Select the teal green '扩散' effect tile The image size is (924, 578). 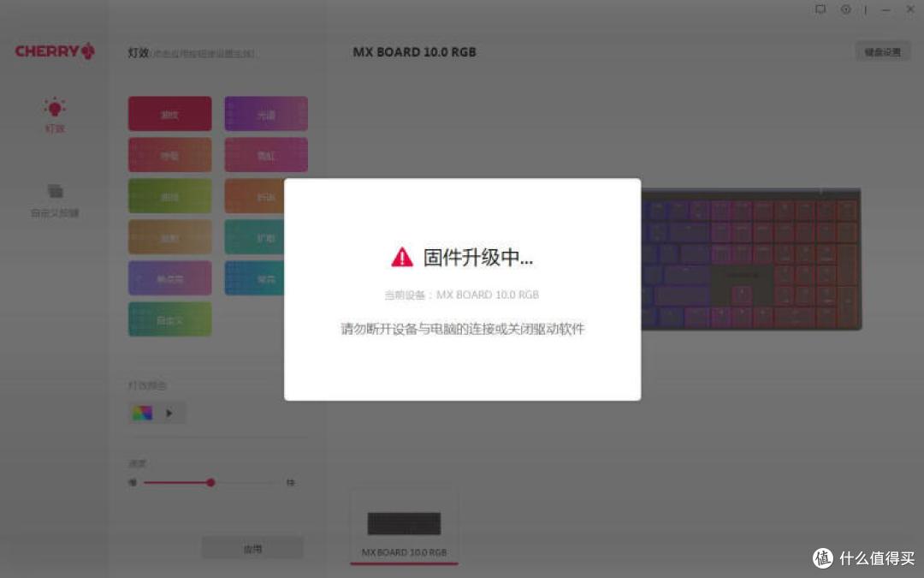click(255, 237)
